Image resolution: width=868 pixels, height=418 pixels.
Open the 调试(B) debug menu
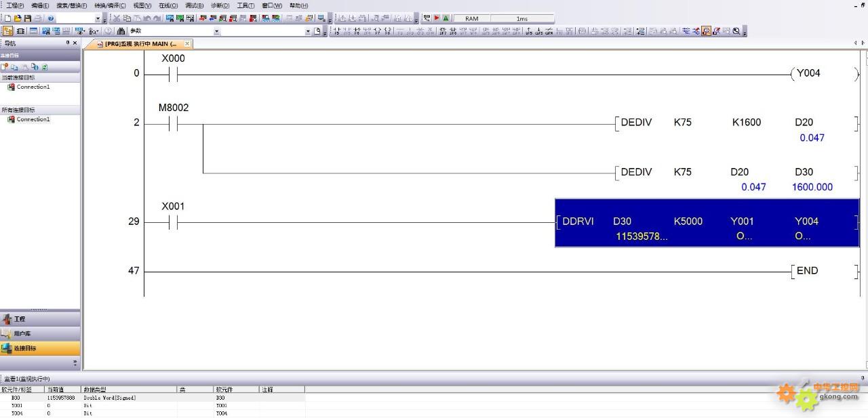coord(194,5)
